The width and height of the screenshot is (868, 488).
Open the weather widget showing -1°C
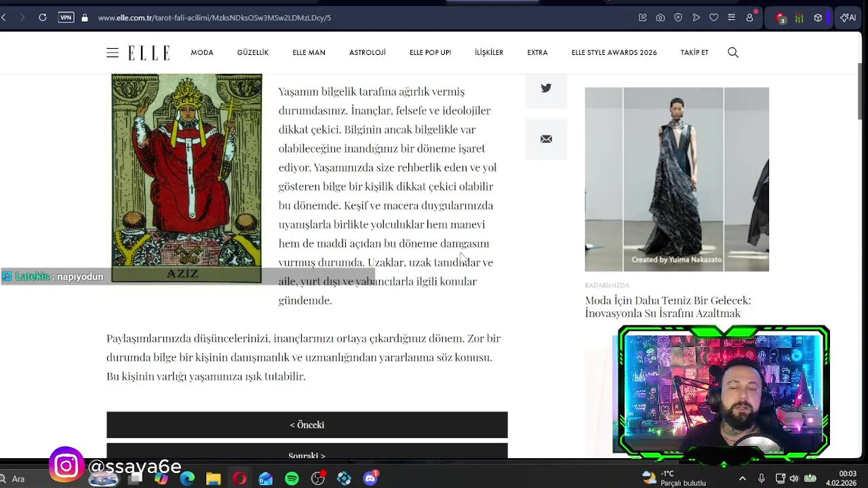tap(675, 479)
